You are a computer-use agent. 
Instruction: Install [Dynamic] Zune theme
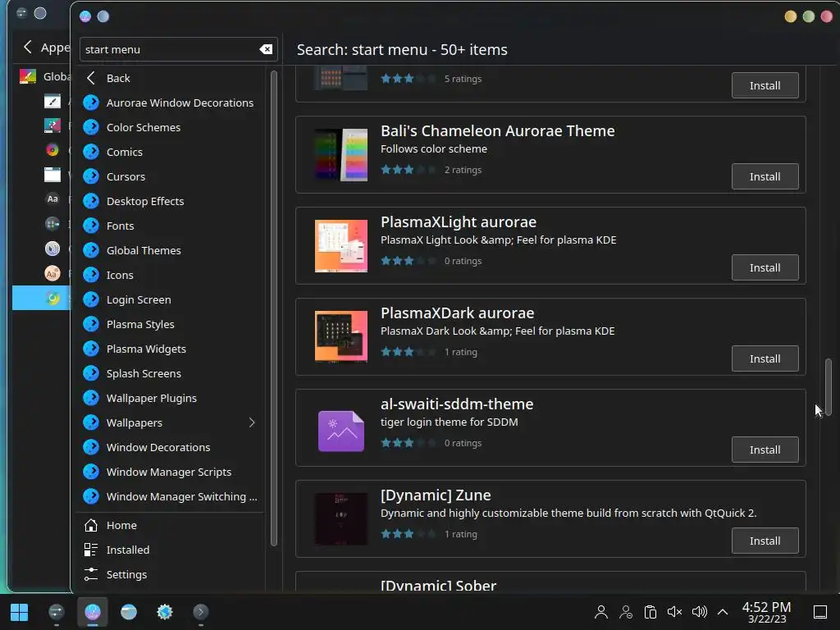[765, 541]
